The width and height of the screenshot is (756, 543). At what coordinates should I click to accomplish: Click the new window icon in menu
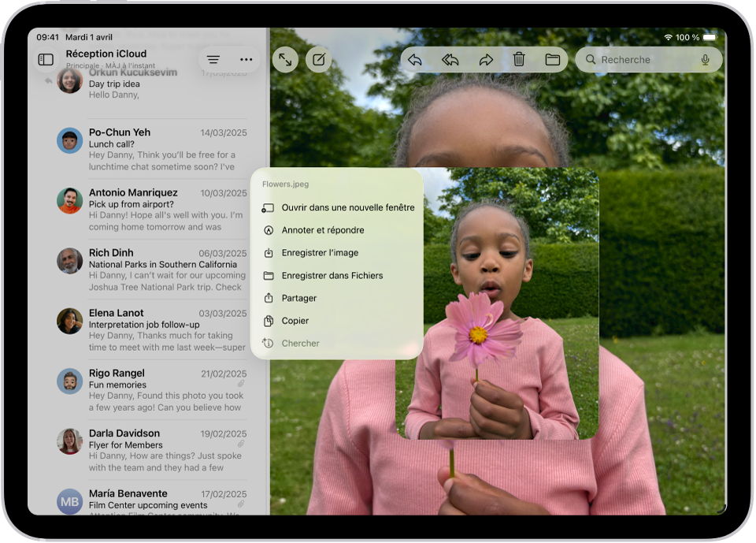pyautogui.click(x=268, y=208)
